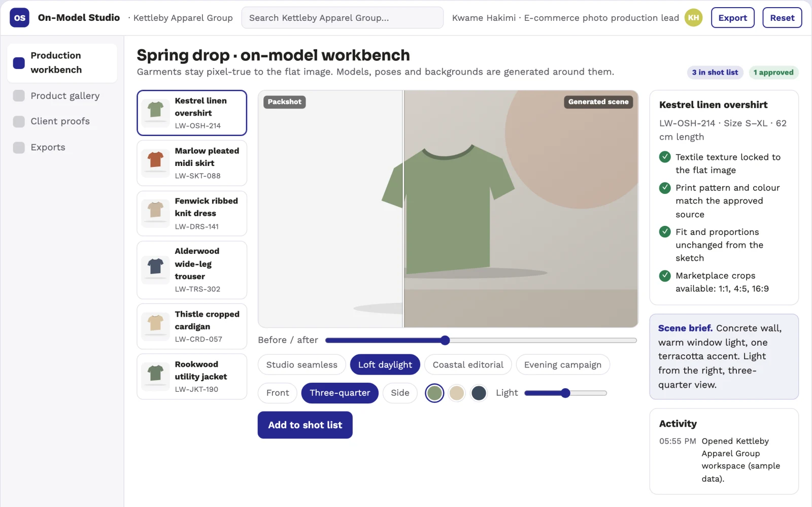Choose the Coastal editorial scene
Image resolution: width=812 pixels, height=507 pixels.
(468, 364)
